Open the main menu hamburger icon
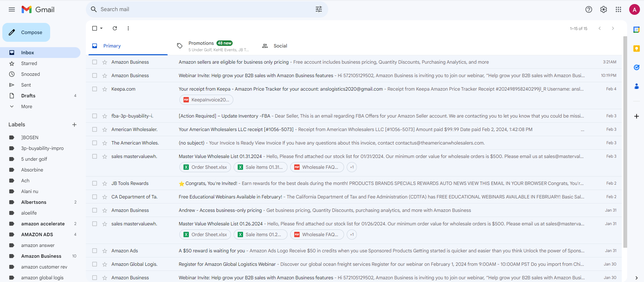 [12, 9]
